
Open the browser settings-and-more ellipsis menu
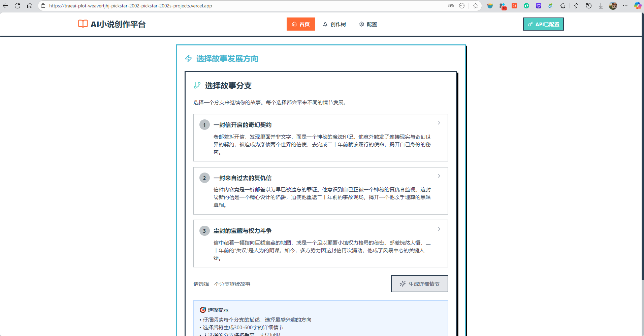pos(625,6)
